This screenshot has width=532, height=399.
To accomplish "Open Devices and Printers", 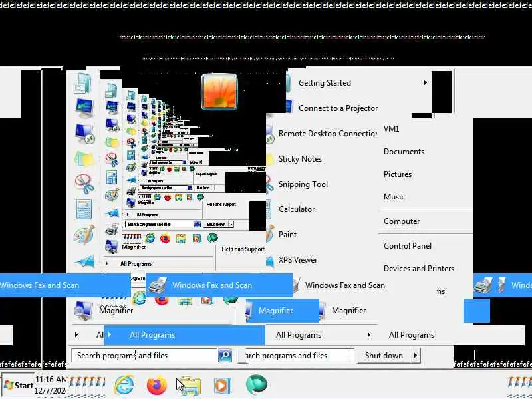I will 419,269.
